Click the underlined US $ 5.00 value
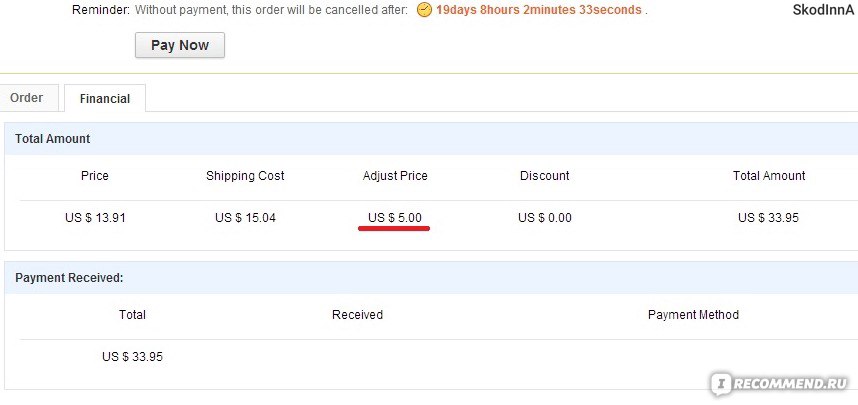This screenshot has height=405, width=858. click(x=395, y=218)
